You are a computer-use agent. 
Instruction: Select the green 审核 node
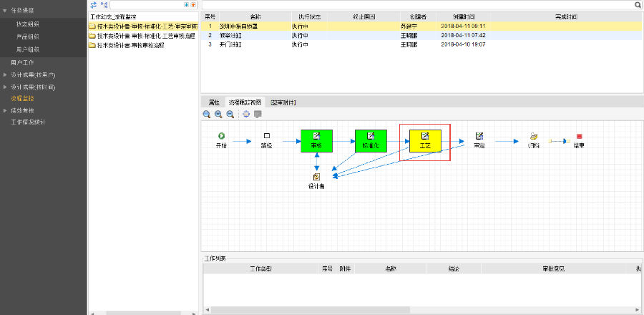316,141
